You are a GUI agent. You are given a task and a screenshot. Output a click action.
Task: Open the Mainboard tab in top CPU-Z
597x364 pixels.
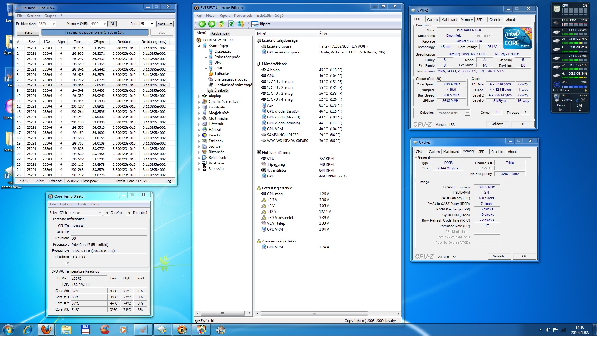pyautogui.click(x=449, y=20)
